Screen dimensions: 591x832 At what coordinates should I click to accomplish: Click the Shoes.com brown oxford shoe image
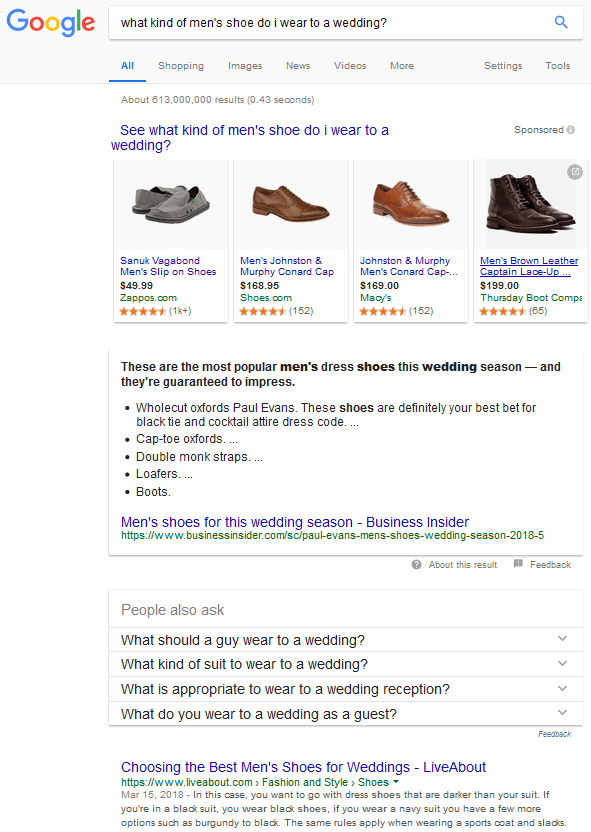click(x=291, y=204)
